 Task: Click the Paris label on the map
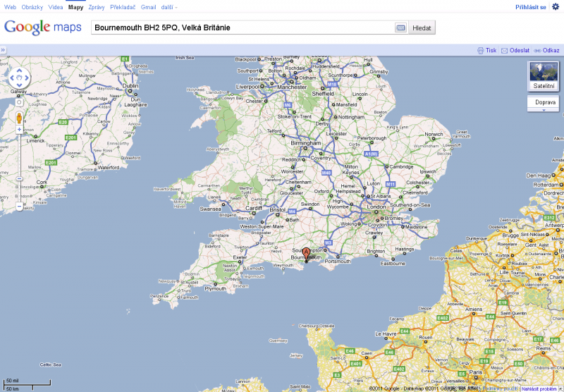[475, 372]
